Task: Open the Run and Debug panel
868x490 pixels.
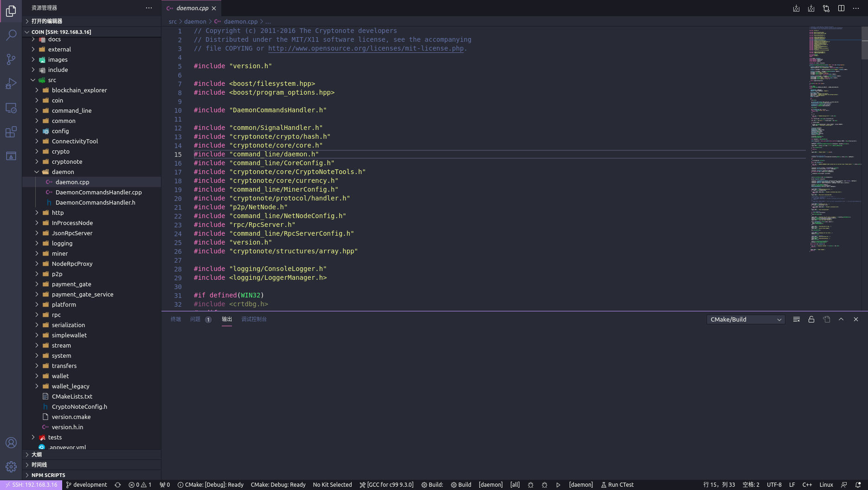Action: pos(11,84)
